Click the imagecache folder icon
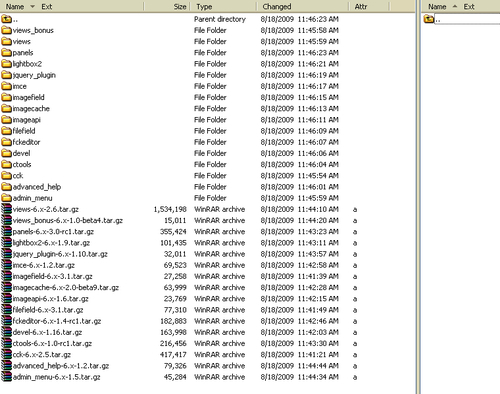Viewport: 500px width, 394px height. click(x=6, y=109)
